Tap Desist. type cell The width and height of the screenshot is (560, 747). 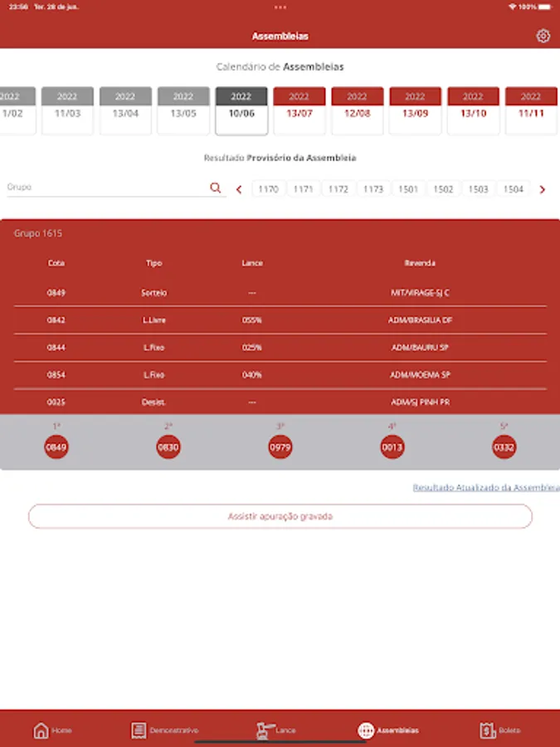tap(153, 402)
